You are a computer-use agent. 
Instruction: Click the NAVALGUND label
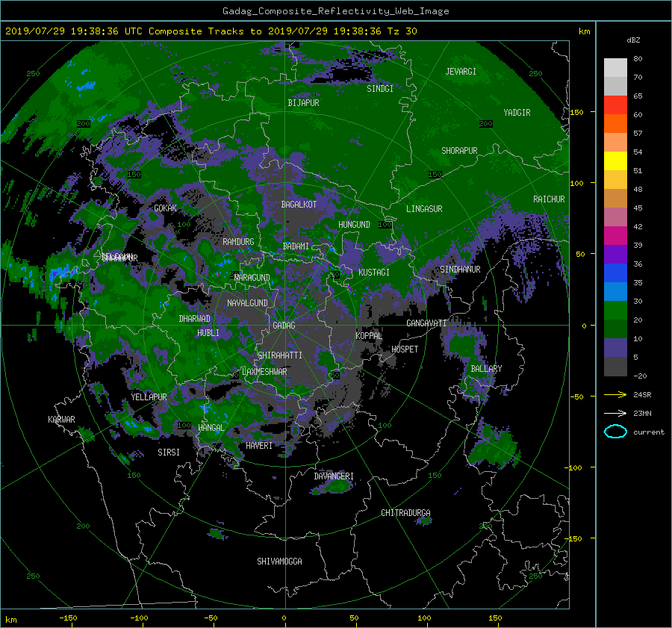click(247, 303)
